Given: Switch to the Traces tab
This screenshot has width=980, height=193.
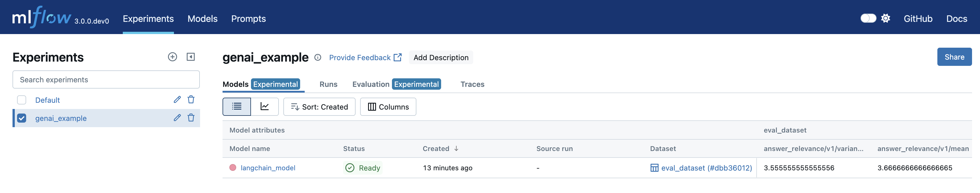Looking at the screenshot, I should tap(472, 84).
